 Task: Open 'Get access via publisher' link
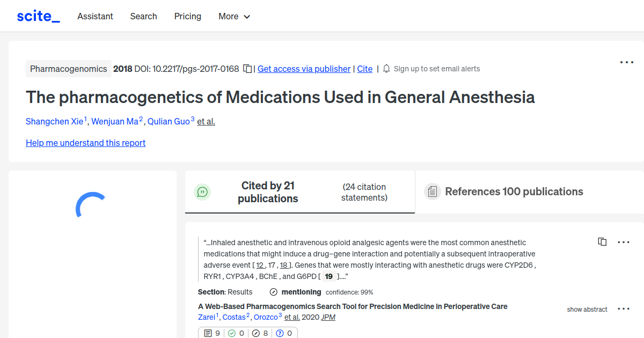pos(304,69)
